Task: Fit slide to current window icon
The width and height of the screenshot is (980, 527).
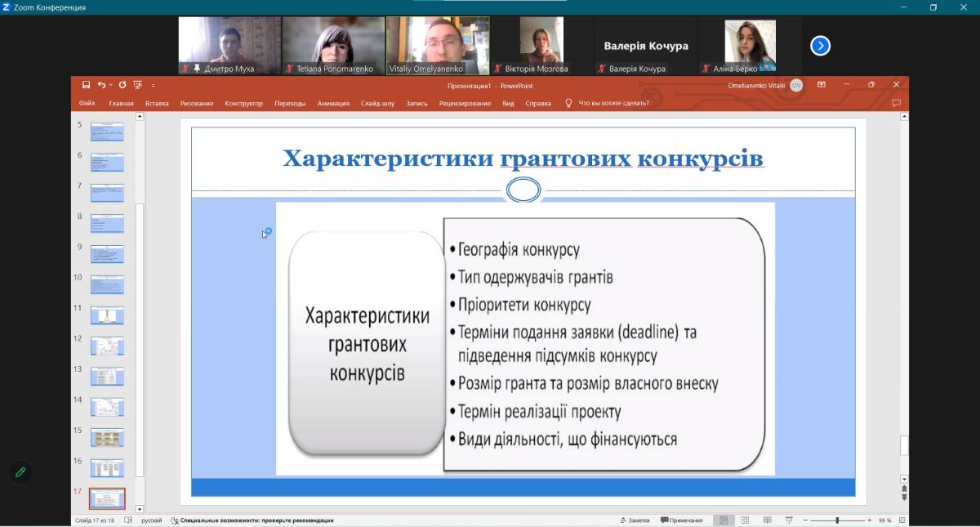Action: click(902, 520)
